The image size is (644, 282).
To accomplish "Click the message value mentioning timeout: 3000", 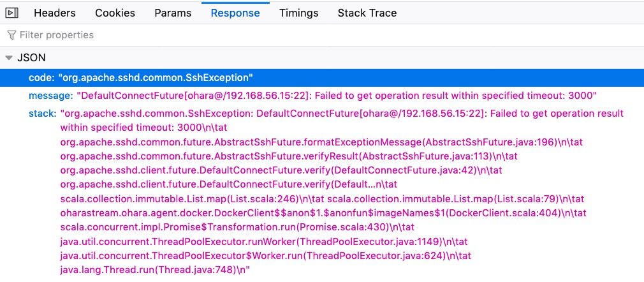I will click(x=337, y=96).
